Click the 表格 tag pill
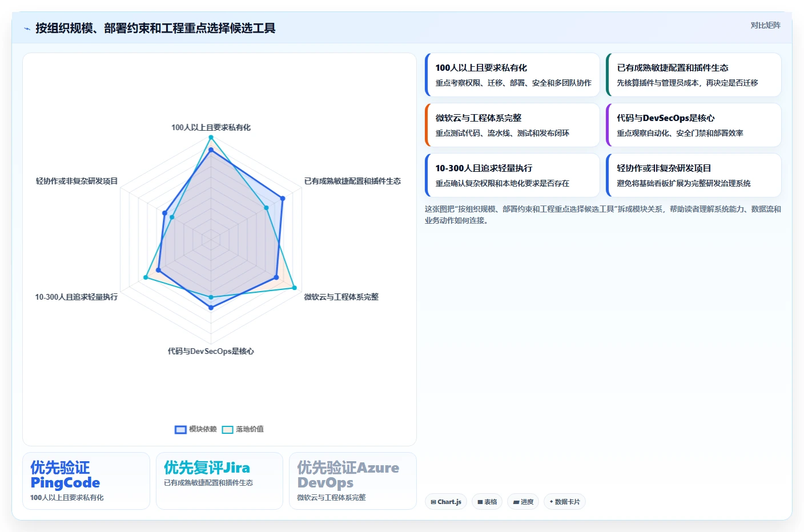This screenshot has width=804, height=532. click(487, 502)
